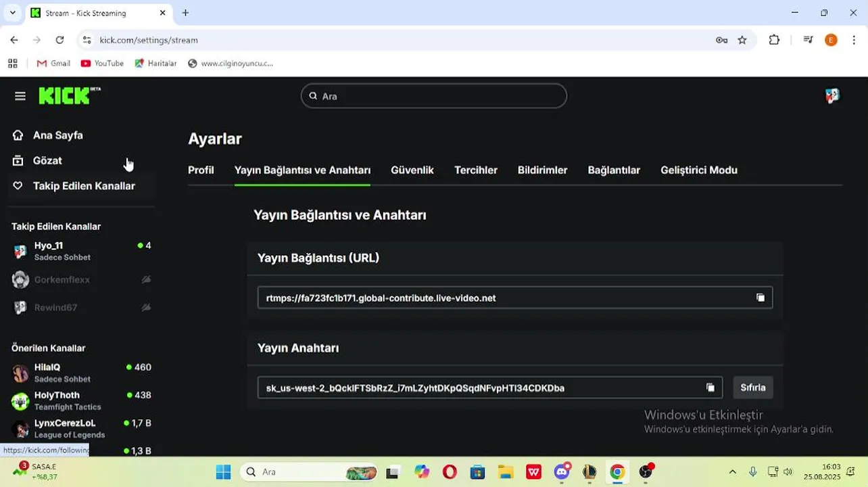Viewport: 868px width, 487px height.
Task: Open the www.cilginoyuncu.c... bookmark
Action: pyautogui.click(x=231, y=63)
